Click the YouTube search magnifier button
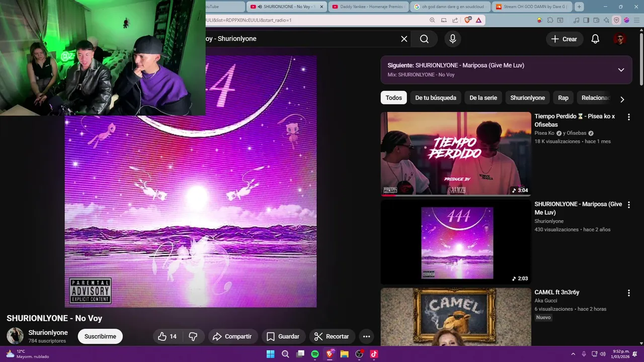Screen dimensions: 644x362 pyautogui.click(x=424, y=39)
